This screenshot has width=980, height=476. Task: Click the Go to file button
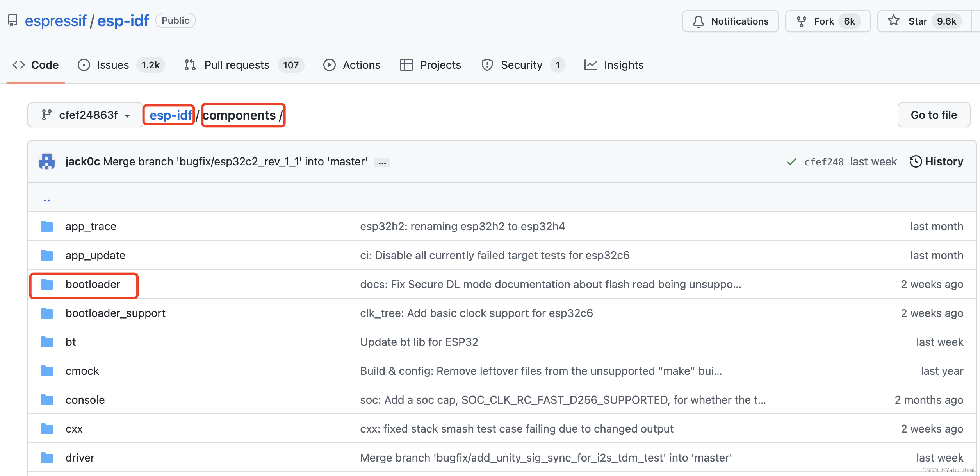click(934, 115)
